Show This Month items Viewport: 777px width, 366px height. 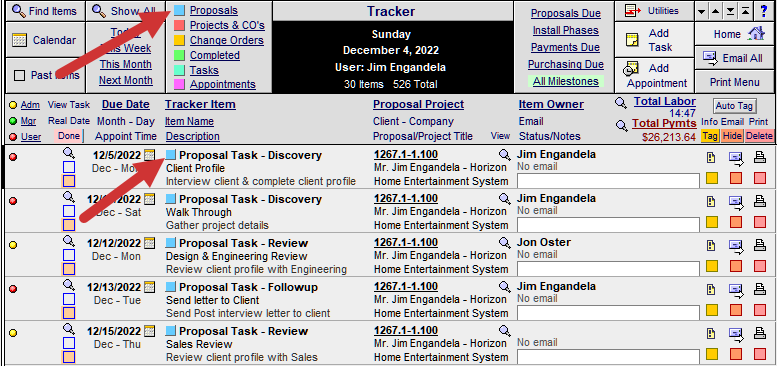tap(126, 64)
